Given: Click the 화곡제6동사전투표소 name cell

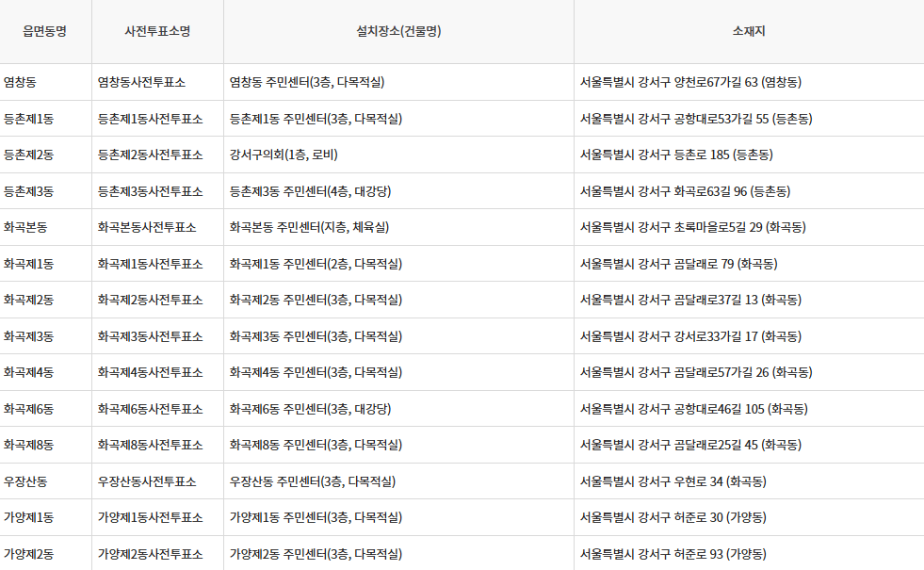Looking at the screenshot, I should 154,408.
